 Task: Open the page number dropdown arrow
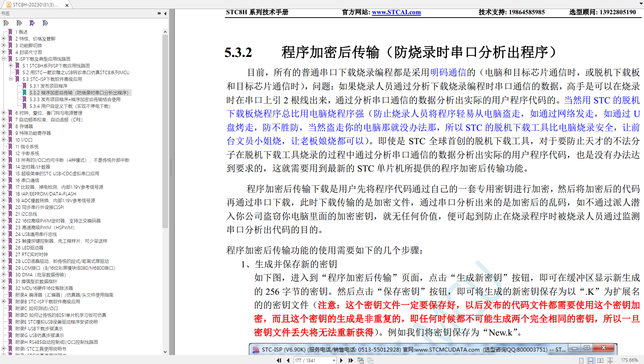[334, 360]
